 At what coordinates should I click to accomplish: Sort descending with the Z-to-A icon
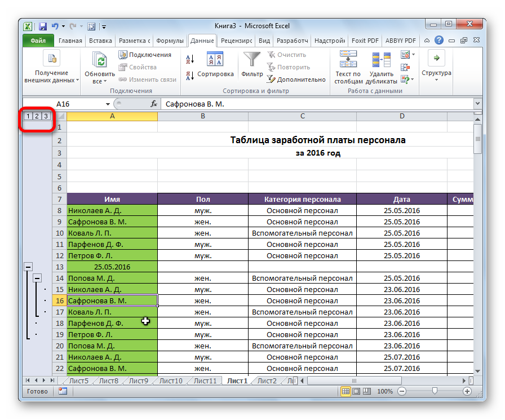[x=189, y=74]
